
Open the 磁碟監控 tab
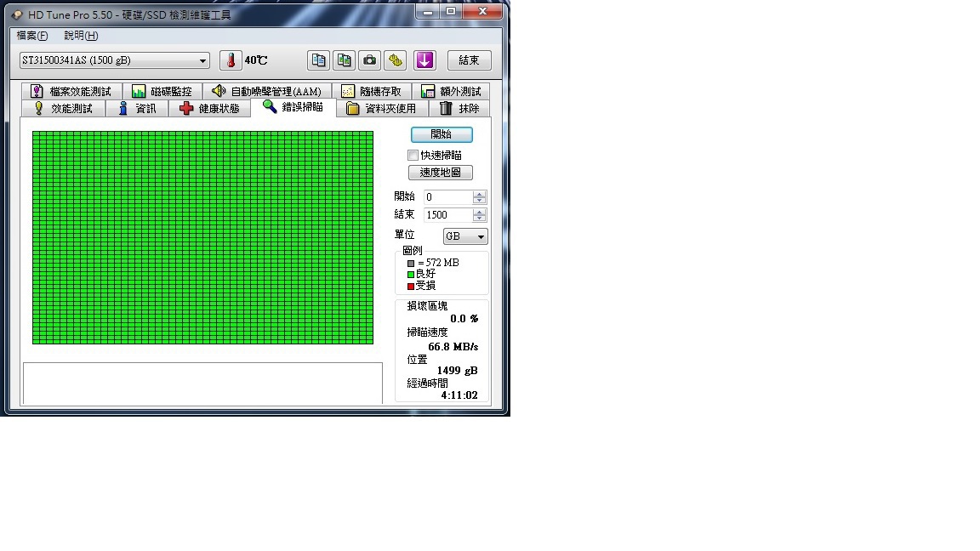162,91
